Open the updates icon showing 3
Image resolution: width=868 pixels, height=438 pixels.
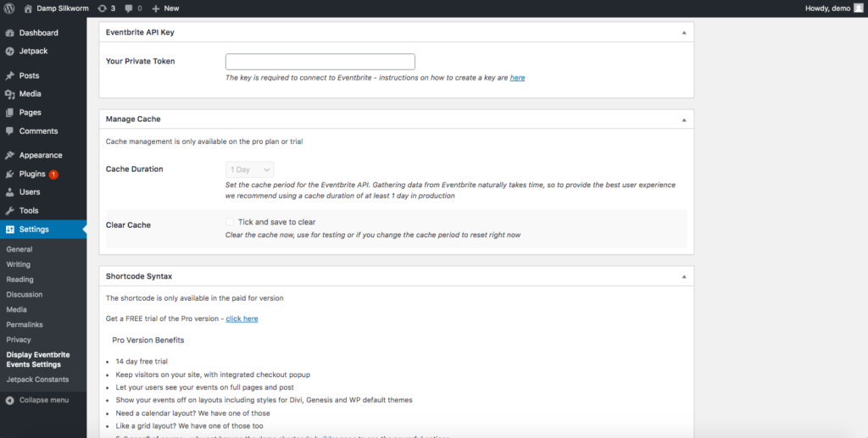coord(103,8)
